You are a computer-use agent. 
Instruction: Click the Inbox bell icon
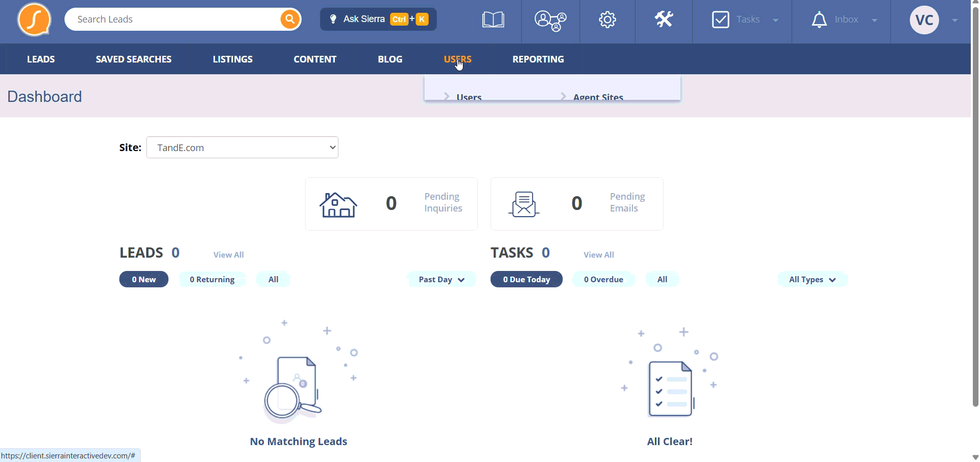[819, 20]
